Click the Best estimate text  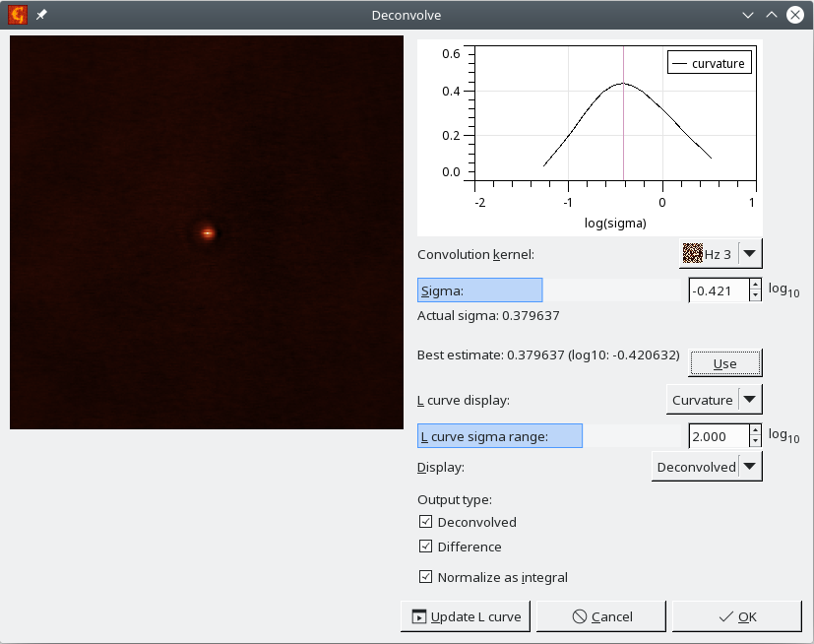coord(548,354)
